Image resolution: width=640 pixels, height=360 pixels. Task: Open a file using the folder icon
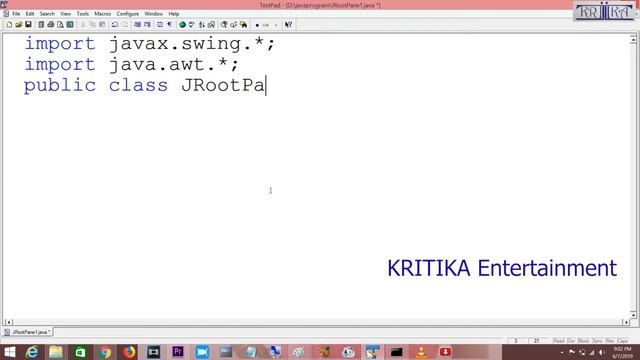pos(18,25)
